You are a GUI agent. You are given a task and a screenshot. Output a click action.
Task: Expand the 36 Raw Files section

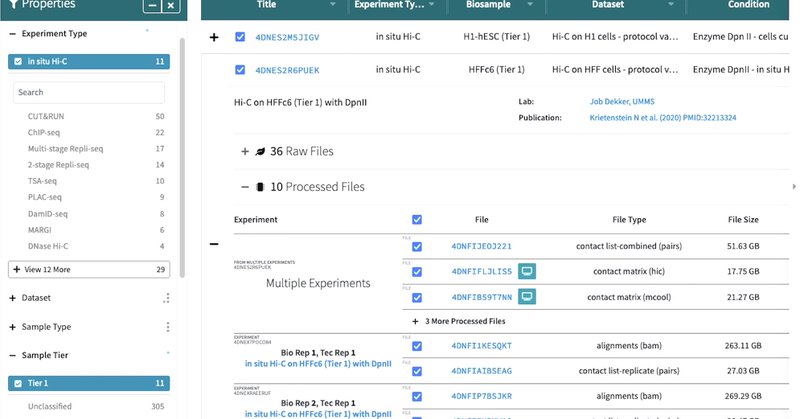pyautogui.click(x=245, y=152)
